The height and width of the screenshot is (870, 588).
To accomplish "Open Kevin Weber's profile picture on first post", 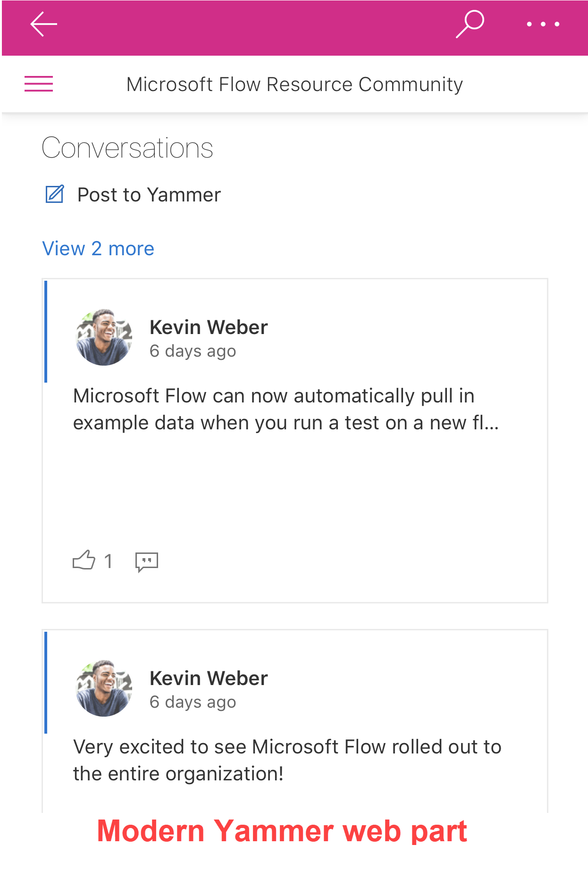I will (x=104, y=336).
